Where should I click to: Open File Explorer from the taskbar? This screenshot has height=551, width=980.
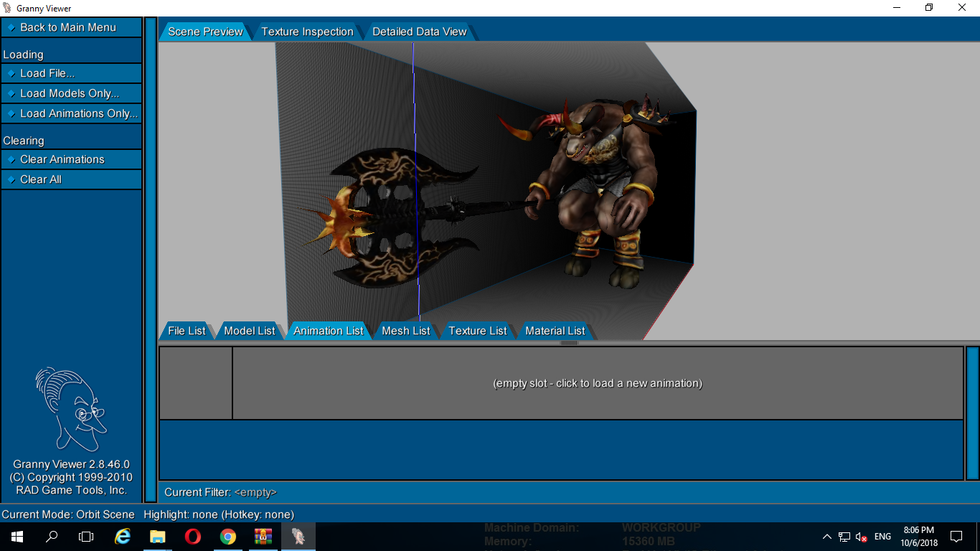(x=158, y=536)
